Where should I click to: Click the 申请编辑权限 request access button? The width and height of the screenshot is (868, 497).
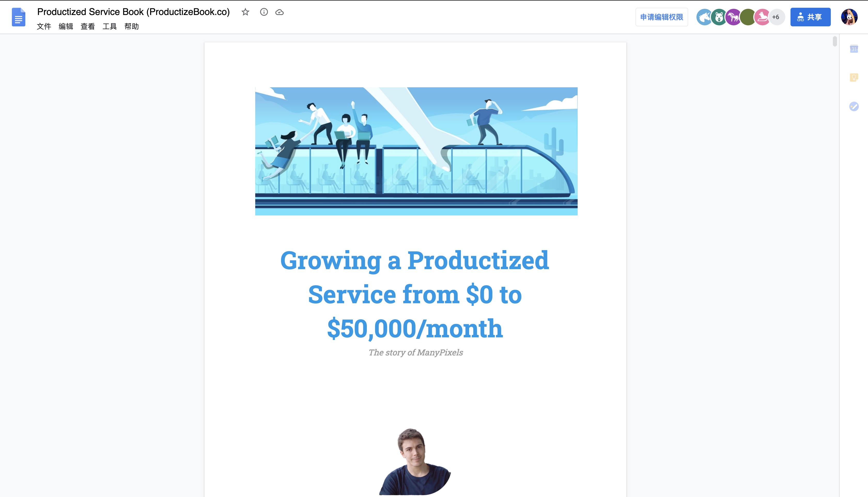point(662,17)
